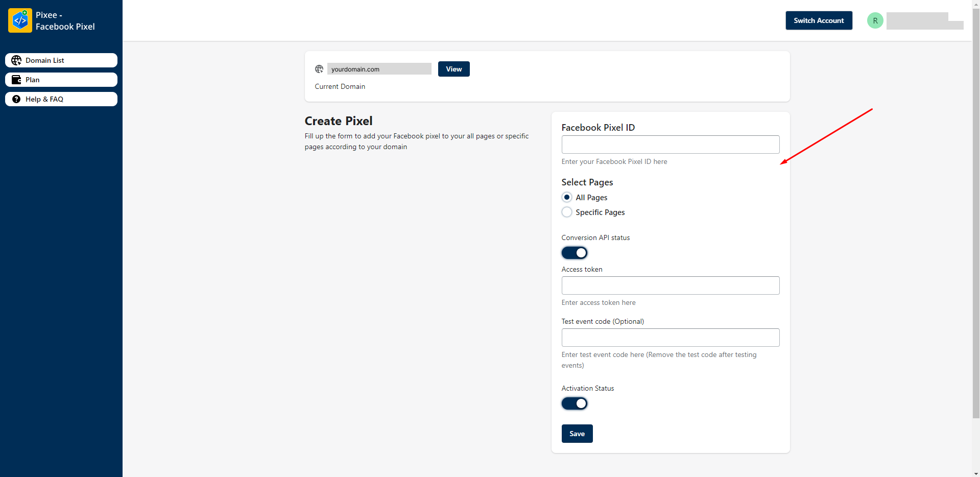Click the Switch Account button
The width and height of the screenshot is (980, 477).
[x=819, y=20]
